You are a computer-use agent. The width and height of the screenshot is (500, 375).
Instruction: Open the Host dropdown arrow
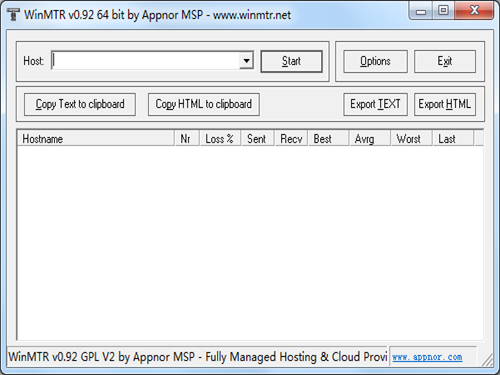[x=246, y=61]
